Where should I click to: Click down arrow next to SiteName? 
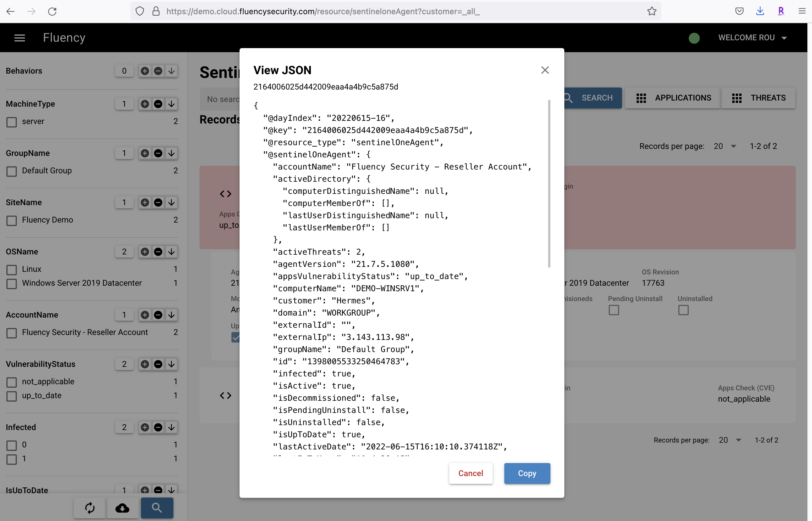click(x=171, y=202)
